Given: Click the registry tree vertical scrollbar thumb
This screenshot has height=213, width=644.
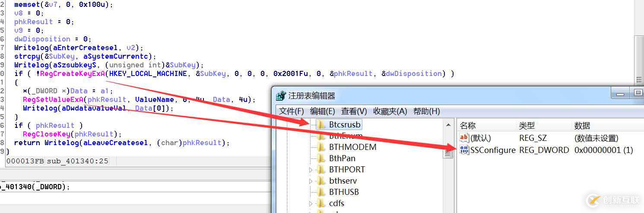Looking at the screenshot, I should point(448,153).
